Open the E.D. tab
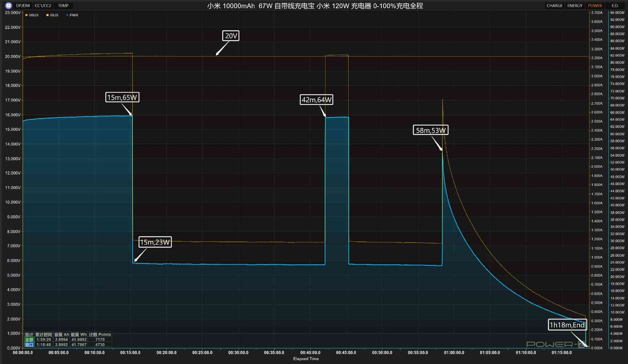 tap(615, 6)
